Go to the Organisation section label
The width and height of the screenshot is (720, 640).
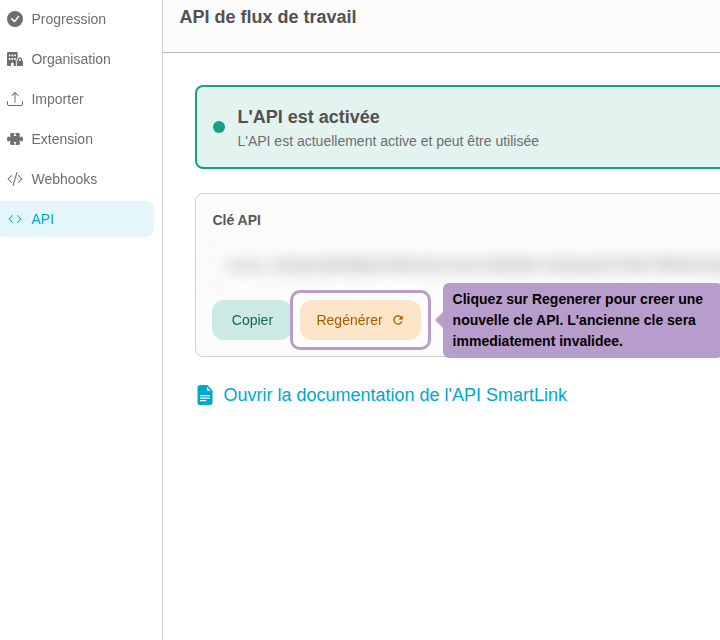(x=71, y=59)
